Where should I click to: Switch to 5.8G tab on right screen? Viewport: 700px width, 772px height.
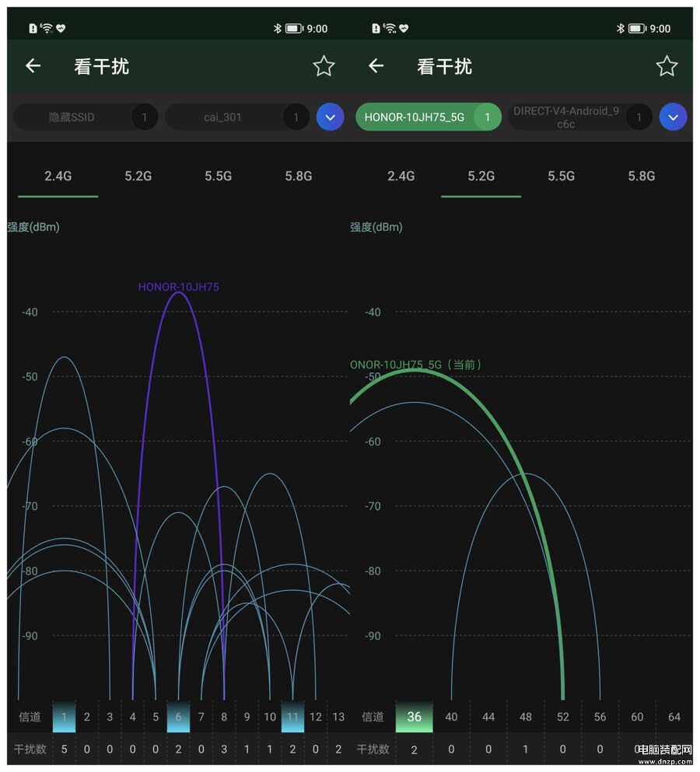[x=642, y=176]
